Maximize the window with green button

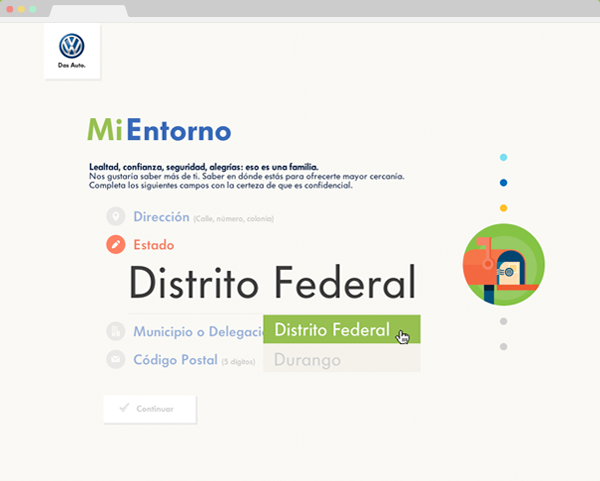pyautogui.click(x=33, y=9)
